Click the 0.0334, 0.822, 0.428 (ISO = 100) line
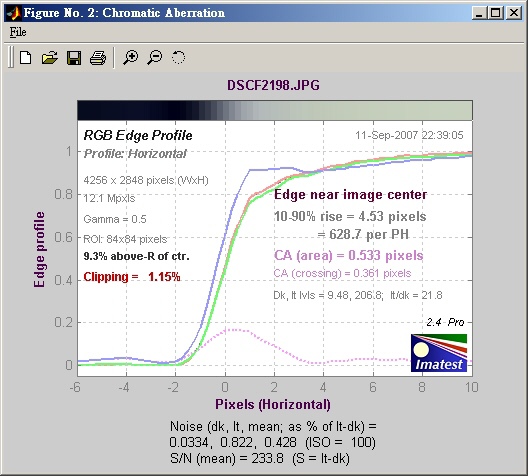 click(272, 442)
